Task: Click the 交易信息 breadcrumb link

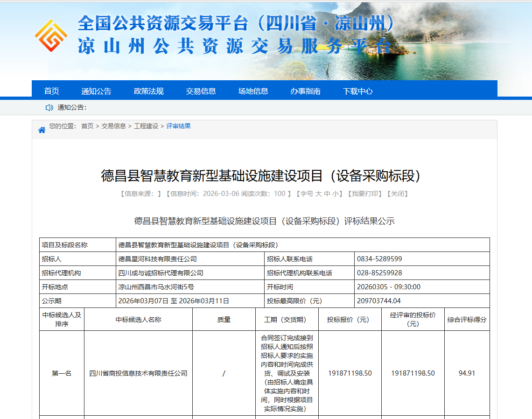Action: 114,126
